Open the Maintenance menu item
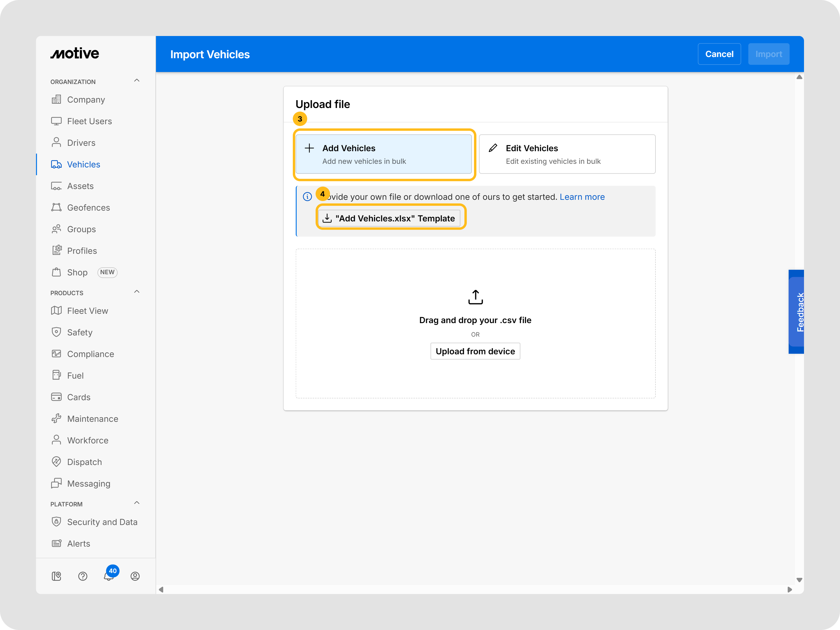Image resolution: width=840 pixels, height=630 pixels. (x=92, y=418)
